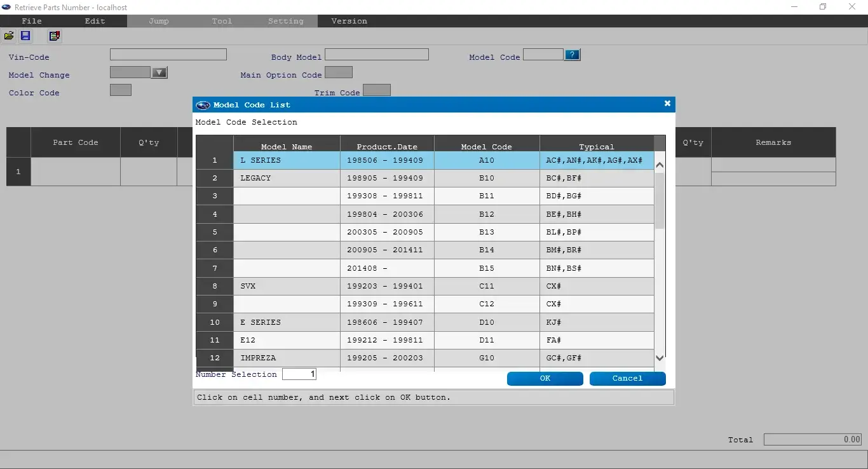This screenshot has width=868, height=469.
Task: Open the File menu
Action: (32, 21)
